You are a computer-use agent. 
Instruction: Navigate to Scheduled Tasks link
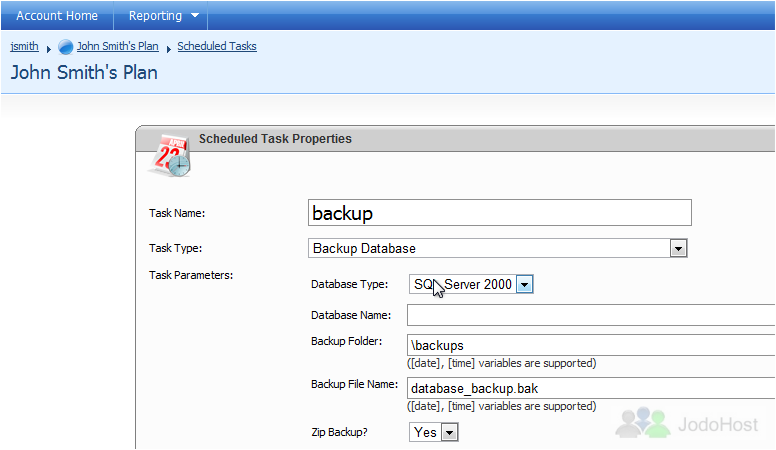tap(216, 47)
